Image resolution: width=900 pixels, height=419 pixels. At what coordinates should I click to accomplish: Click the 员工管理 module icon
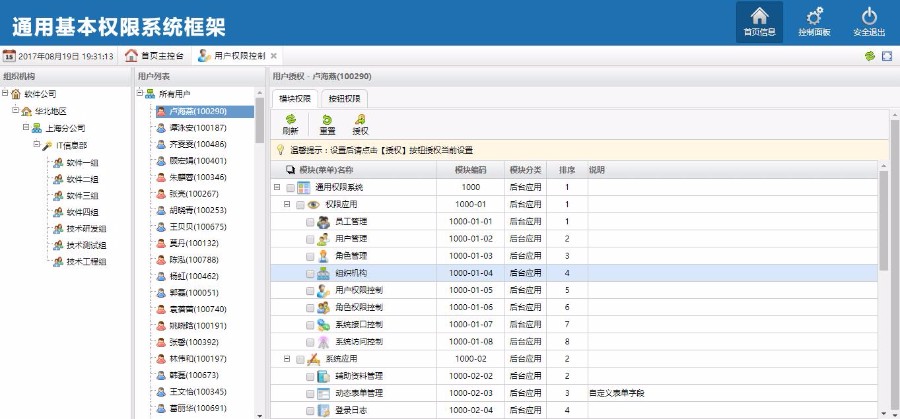(x=323, y=222)
